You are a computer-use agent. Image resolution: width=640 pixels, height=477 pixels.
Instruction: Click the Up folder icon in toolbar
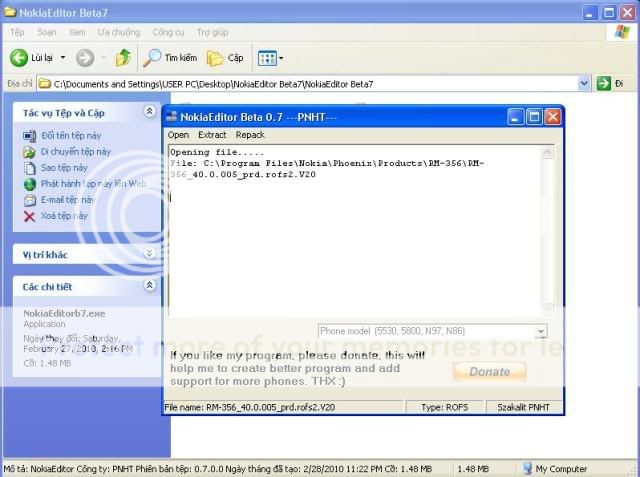(x=123, y=58)
